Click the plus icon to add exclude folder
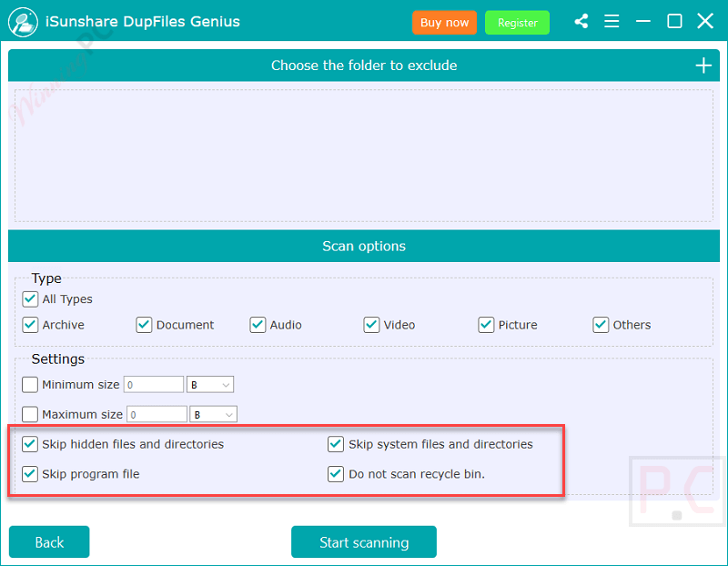 pos(703,66)
